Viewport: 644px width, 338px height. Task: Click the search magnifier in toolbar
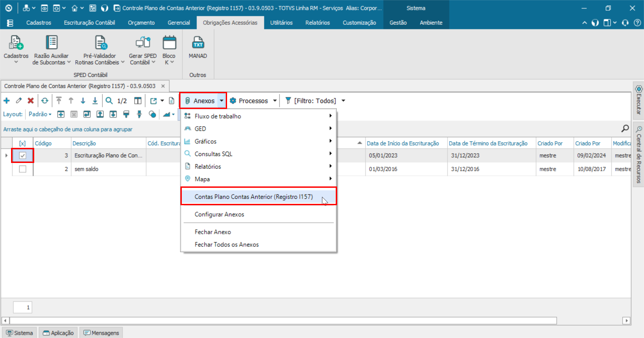(x=109, y=101)
